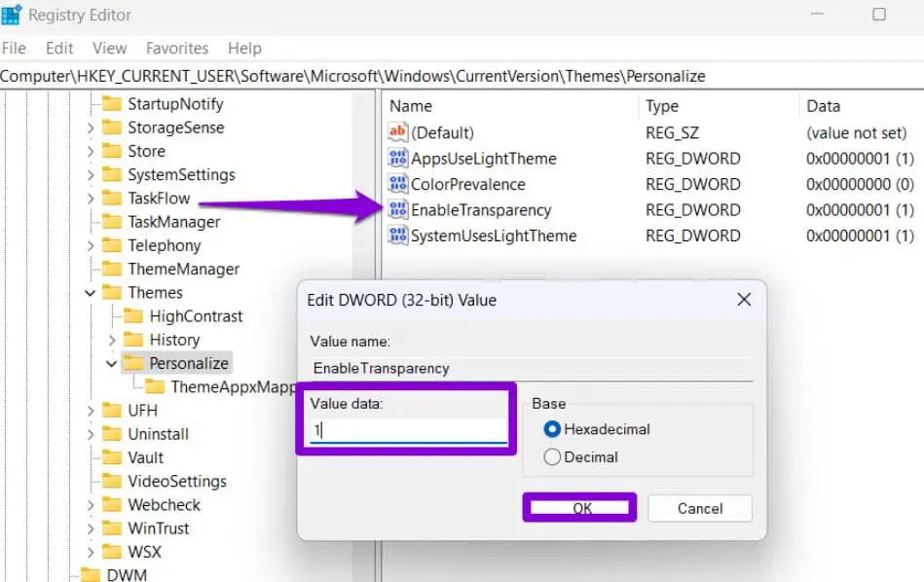
Task: Click the Uninstall folder icon
Action: 111,433
